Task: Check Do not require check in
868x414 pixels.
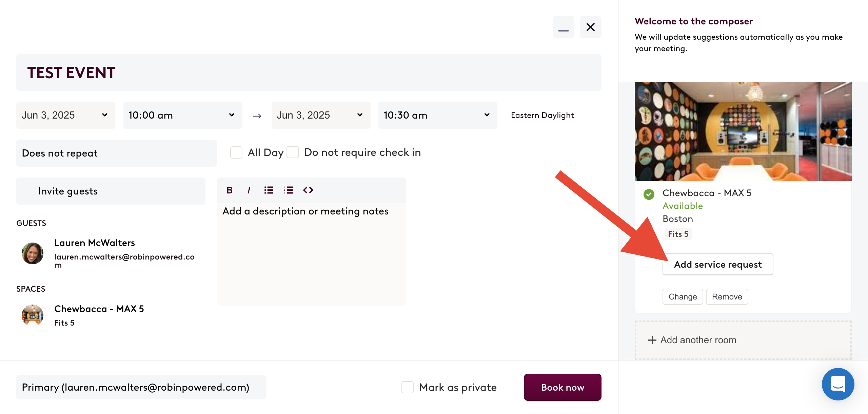Action: pos(293,152)
